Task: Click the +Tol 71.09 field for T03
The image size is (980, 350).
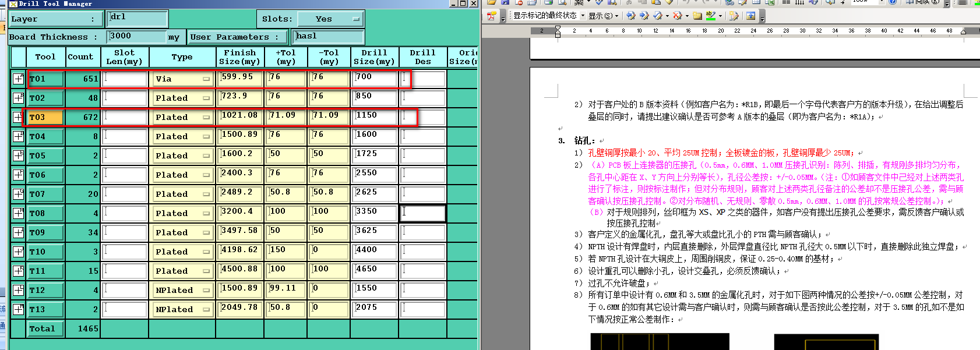Action: [286, 117]
